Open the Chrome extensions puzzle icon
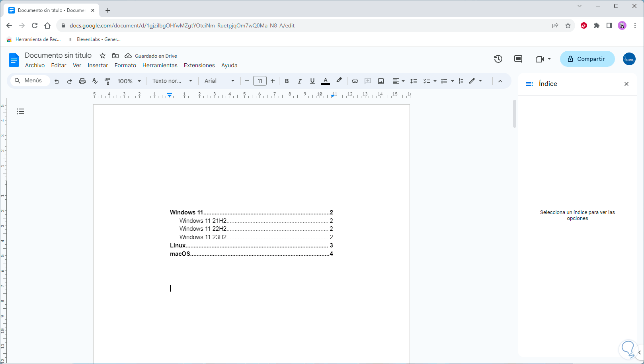 [597, 25]
